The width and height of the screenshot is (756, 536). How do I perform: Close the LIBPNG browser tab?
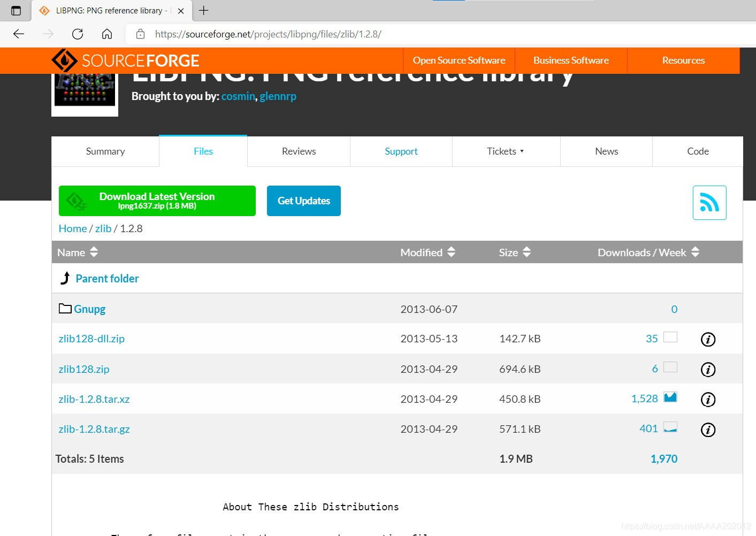pos(181,11)
